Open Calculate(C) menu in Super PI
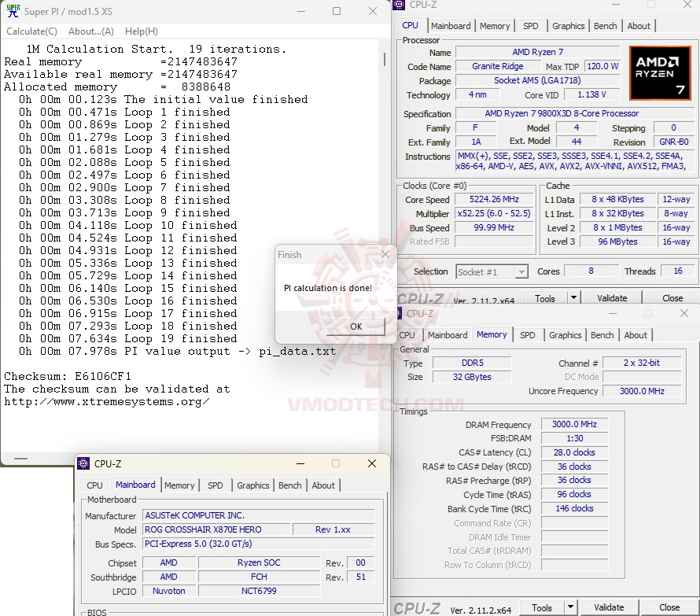Screen dimensions: 700x616 tap(31, 31)
